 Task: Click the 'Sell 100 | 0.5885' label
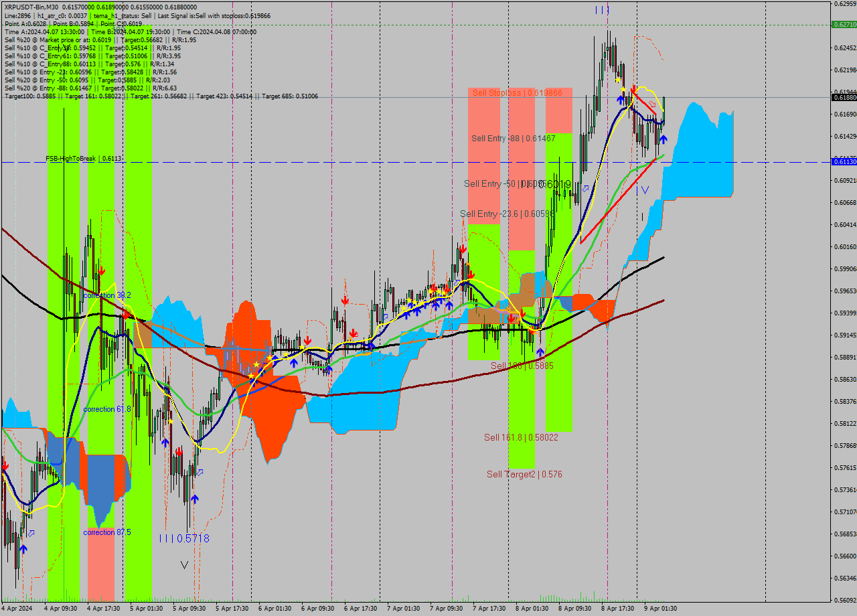(522, 366)
